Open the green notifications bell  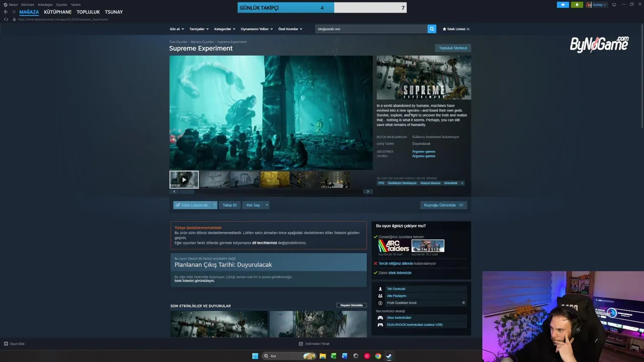point(577,5)
